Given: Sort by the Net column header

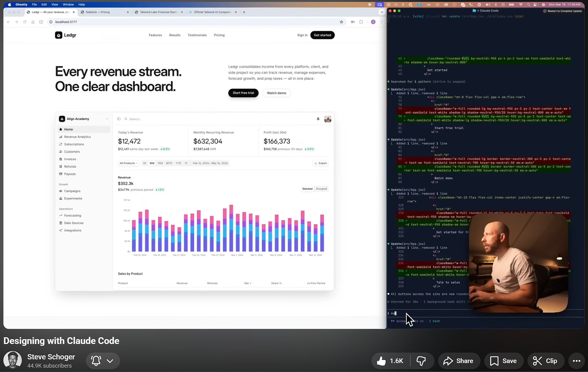Looking at the screenshot, I should [248, 283].
